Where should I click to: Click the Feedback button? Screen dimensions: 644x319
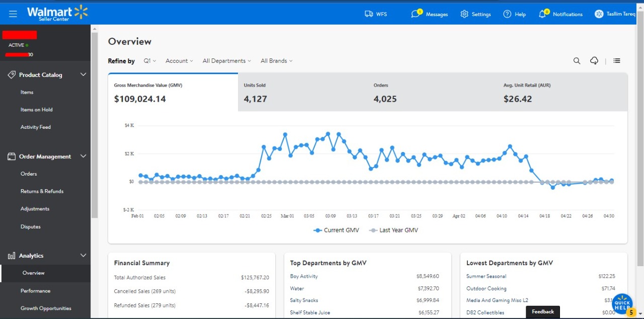click(543, 312)
